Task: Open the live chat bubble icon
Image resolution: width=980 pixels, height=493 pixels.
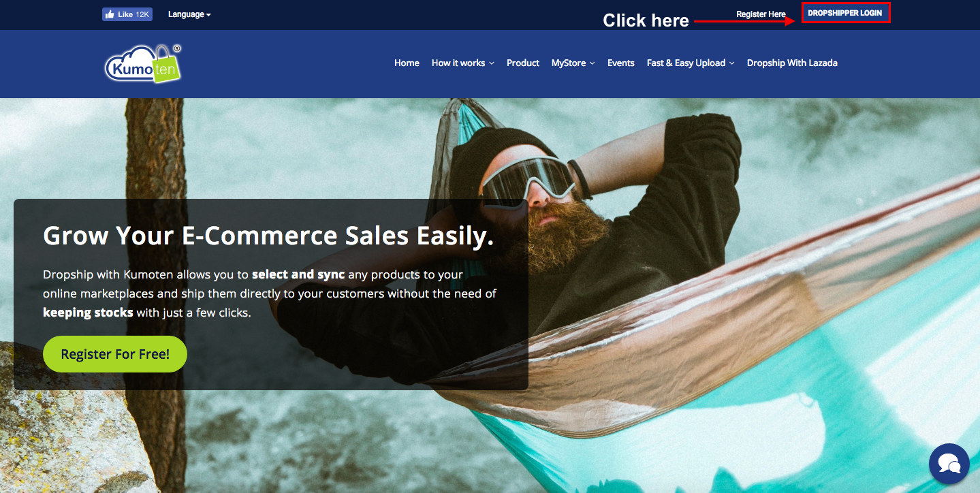Action: click(949, 464)
